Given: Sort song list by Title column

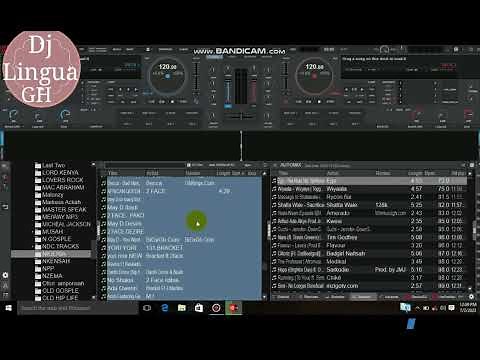Looking at the screenshot, I should [113, 173].
